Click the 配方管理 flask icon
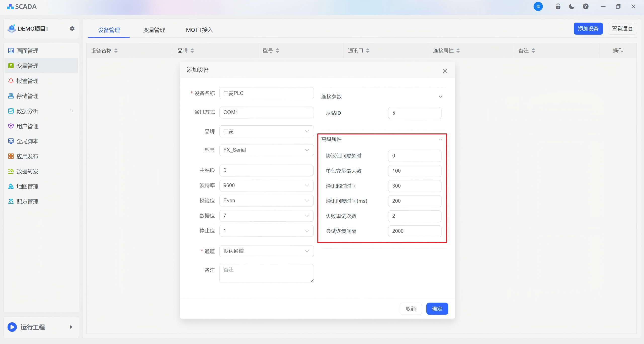Image resolution: width=644 pixels, height=344 pixels. (11, 202)
